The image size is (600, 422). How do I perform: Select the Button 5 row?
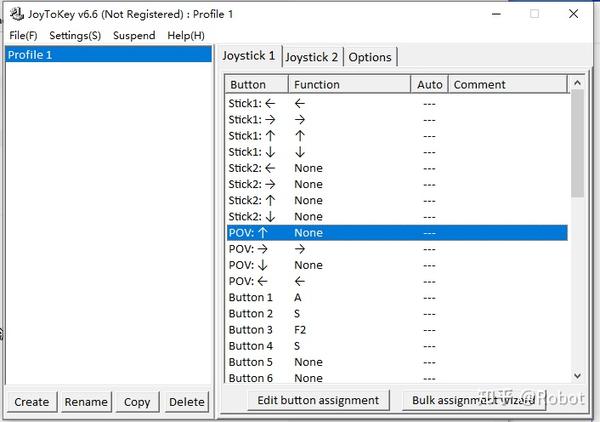[397, 362]
